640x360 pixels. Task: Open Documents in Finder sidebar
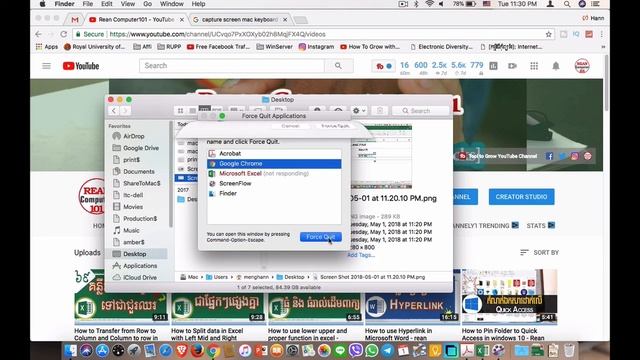pyautogui.click(x=138, y=172)
